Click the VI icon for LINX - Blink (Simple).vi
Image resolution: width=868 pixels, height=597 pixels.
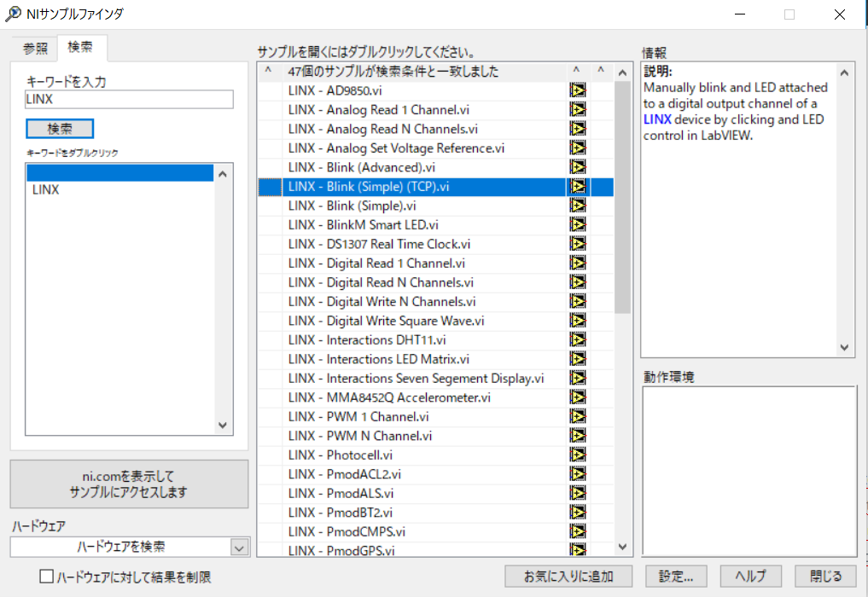[x=577, y=206]
